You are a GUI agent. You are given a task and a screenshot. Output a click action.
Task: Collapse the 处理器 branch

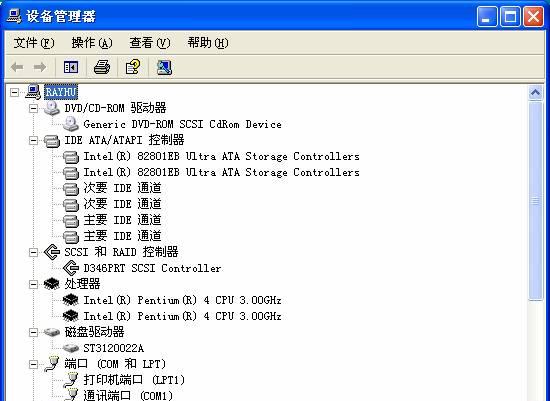click(x=33, y=284)
